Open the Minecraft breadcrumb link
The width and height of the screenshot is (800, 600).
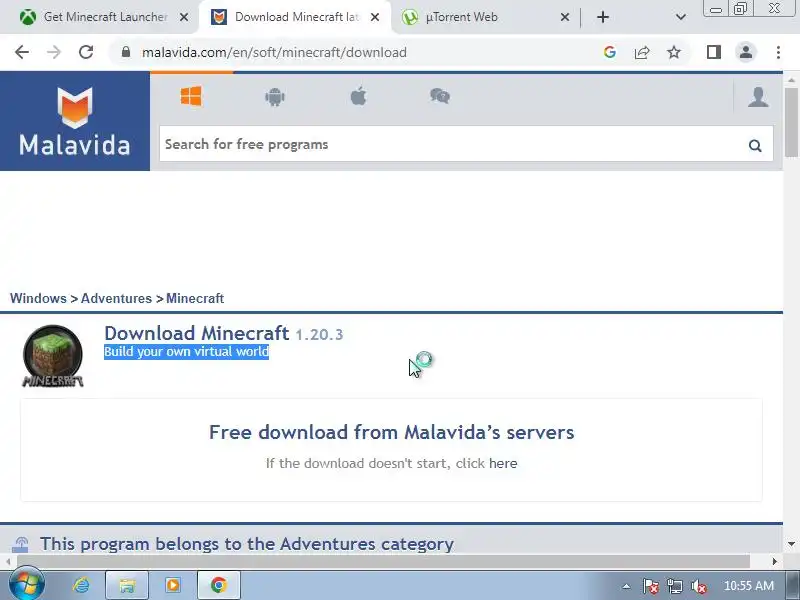click(x=195, y=298)
